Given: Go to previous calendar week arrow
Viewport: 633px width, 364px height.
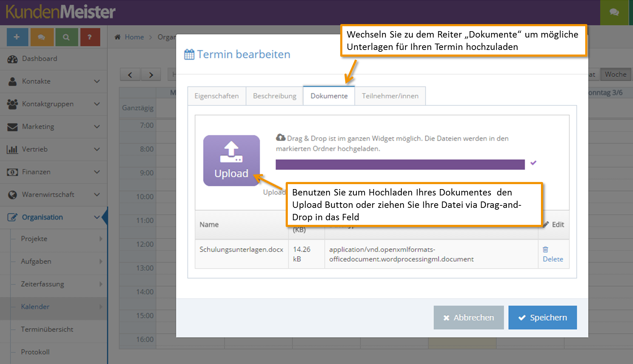Looking at the screenshot, I should click(x=130, y=75).
